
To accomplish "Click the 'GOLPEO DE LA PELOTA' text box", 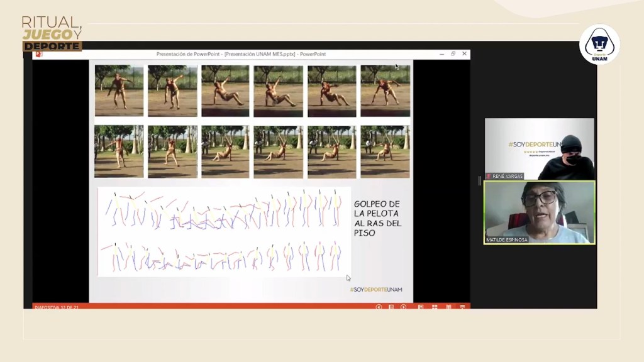I will pyautogui.click(x=377, y=218).
